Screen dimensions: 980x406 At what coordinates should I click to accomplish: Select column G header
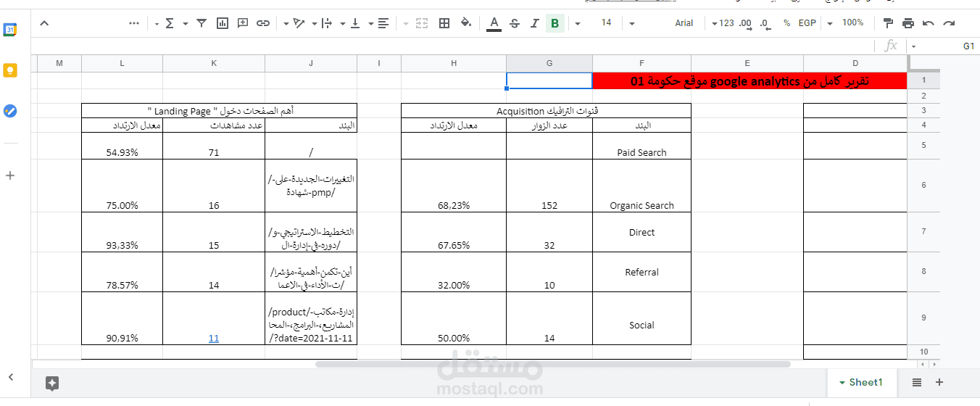[x=549, y=63]
